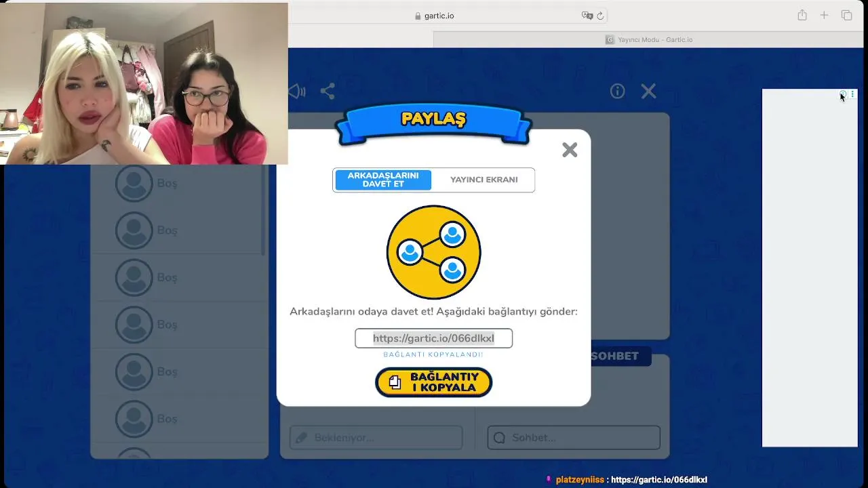Screen dimensions: 868x488
Task: Click the yellow share network icon
Action: (433, 252)
